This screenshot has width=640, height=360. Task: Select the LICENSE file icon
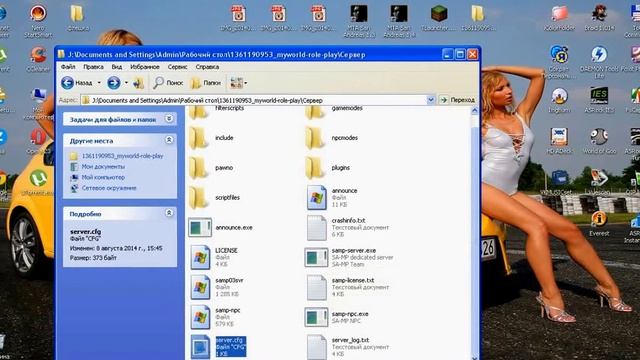(200, 257)
